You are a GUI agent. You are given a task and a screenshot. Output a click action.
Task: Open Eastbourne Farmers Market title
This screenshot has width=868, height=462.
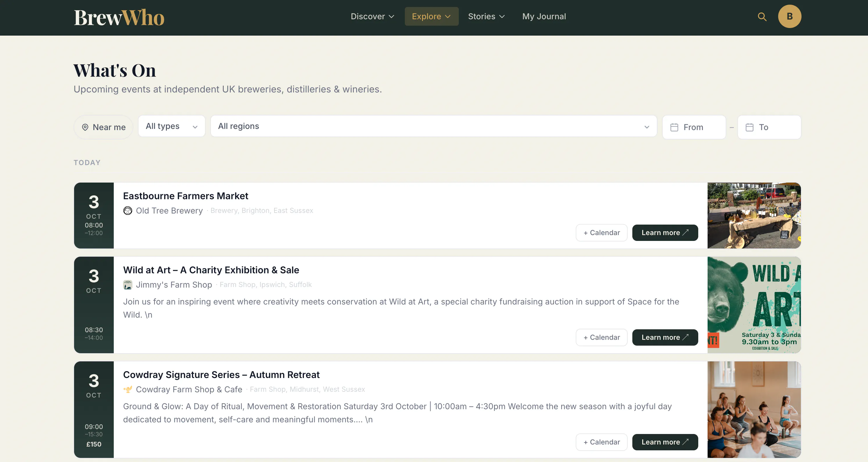click(x=186, y=196)
